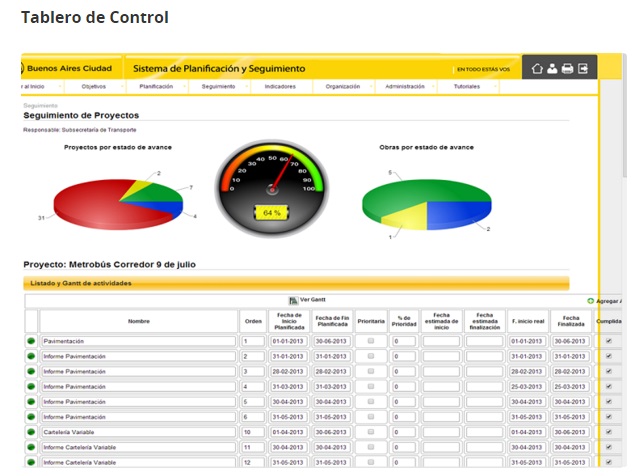Click the 64 % speedometer gauge
Image resolution: width=641 pixels, height=476 pixels.
point(271,185)
